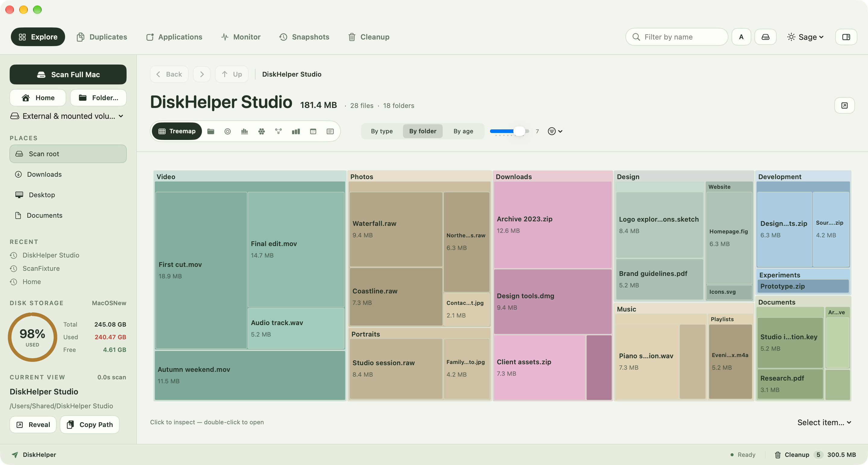Click the Treemap view button
The image size is (868, 465).
click(177, 131)
